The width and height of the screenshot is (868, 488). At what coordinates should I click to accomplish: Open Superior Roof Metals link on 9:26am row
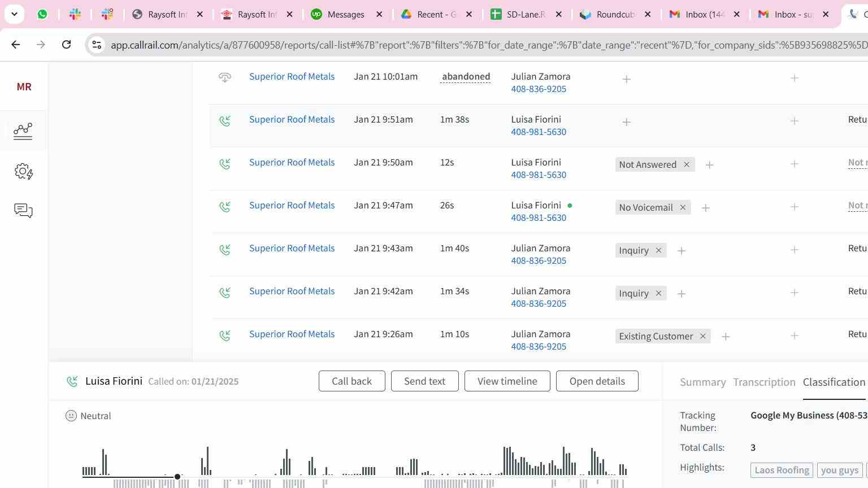292,334
